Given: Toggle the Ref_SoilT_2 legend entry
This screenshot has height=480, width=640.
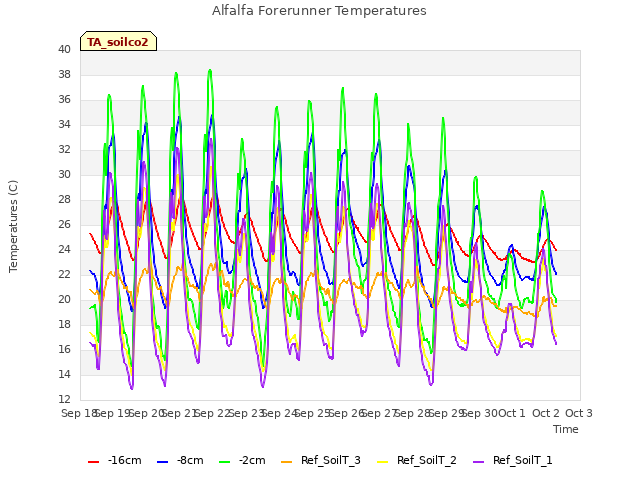Looking at the screenshot, I should tap(417, 460).
